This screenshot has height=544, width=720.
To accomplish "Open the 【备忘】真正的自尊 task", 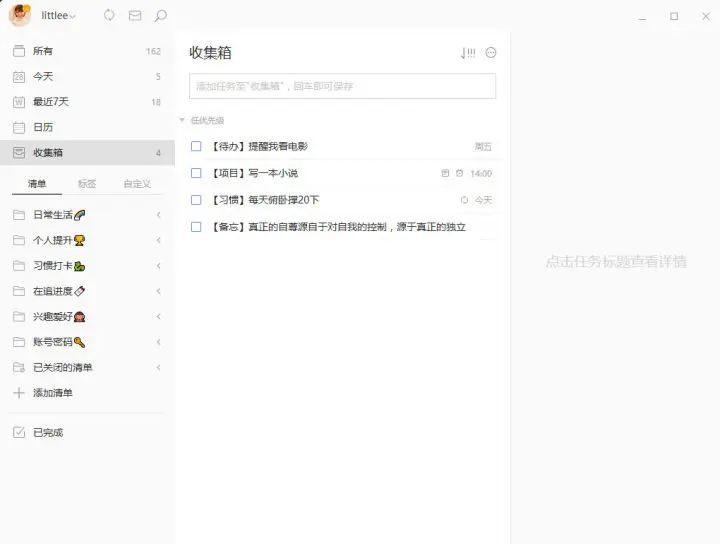I will coord(338,227).
